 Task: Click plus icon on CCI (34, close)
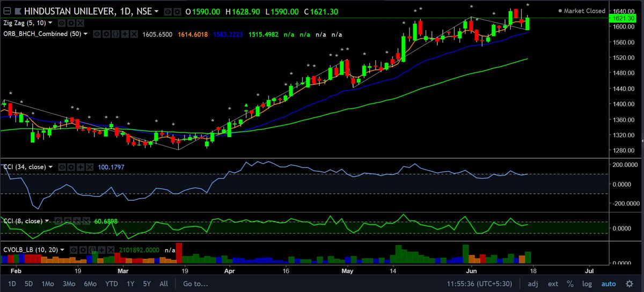tap(80, 167)
